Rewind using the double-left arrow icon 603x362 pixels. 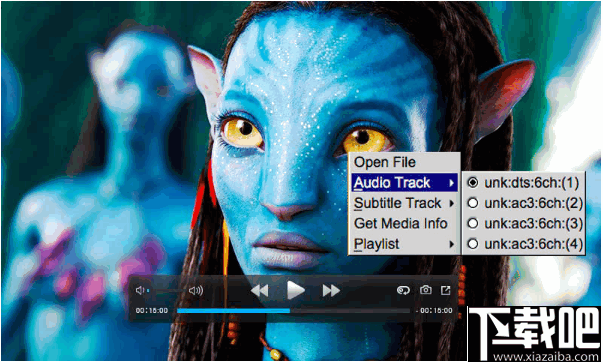point(260,290)
